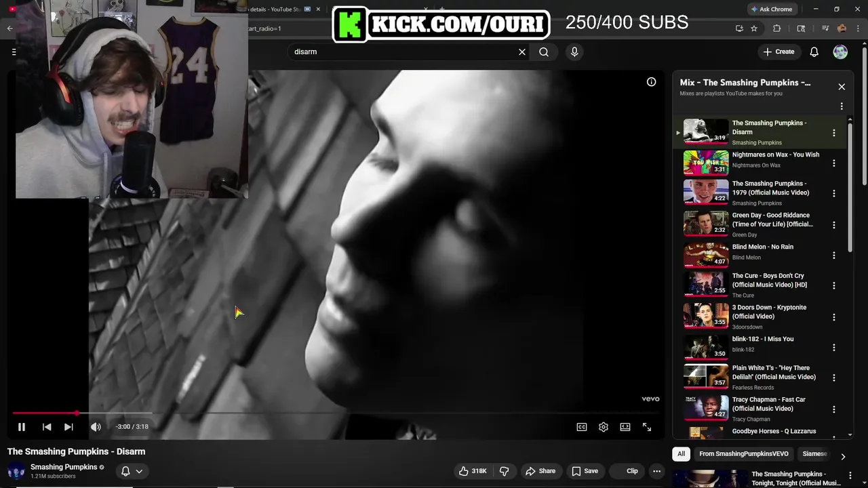Open options for '3 Doors Down - Kryptonite'

[x=834, y=317]
